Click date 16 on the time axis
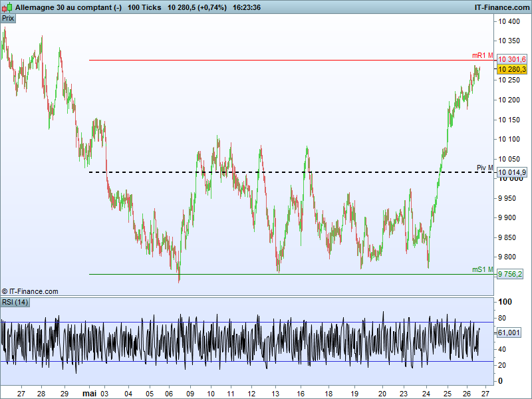 point(301,394)
